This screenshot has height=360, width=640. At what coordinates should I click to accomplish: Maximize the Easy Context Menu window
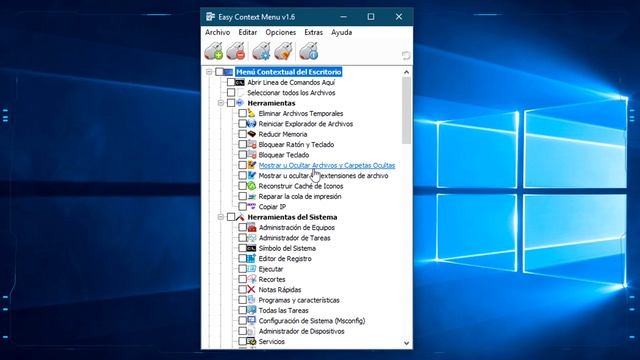coord(371,17)
